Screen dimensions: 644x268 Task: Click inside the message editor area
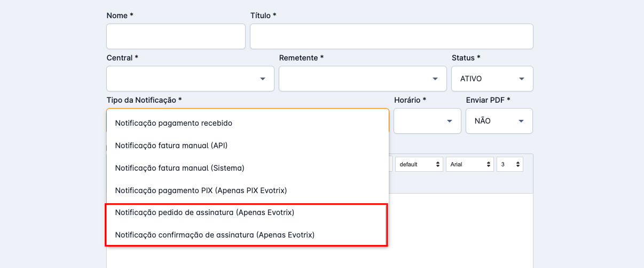point(459,230)
